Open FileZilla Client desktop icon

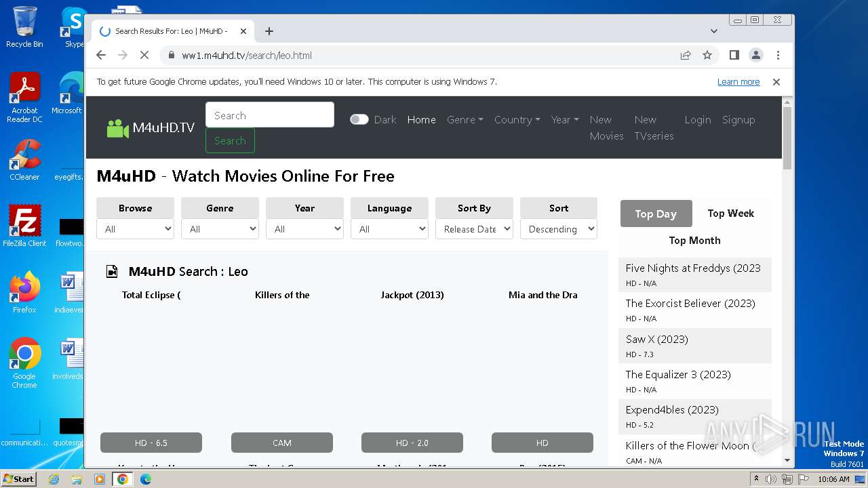tap(24, 226)
